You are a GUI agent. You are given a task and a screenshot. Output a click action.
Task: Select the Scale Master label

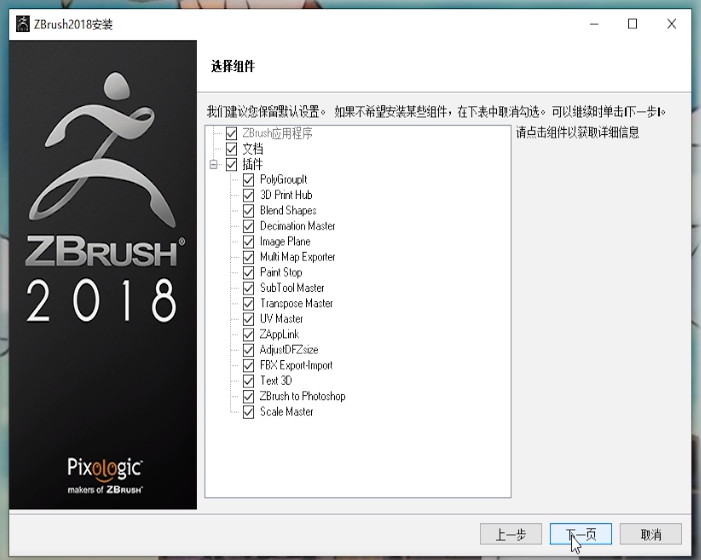tap(287, 412)
